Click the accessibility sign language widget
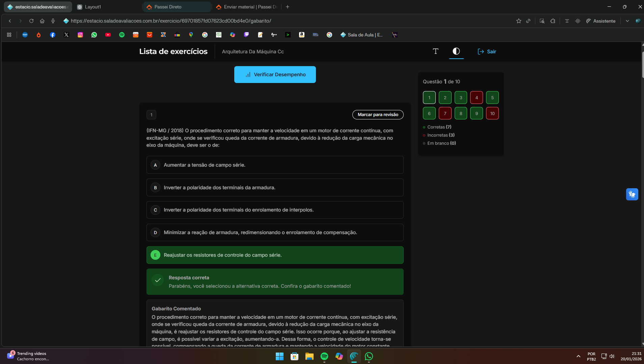 [x=632, y=194]
